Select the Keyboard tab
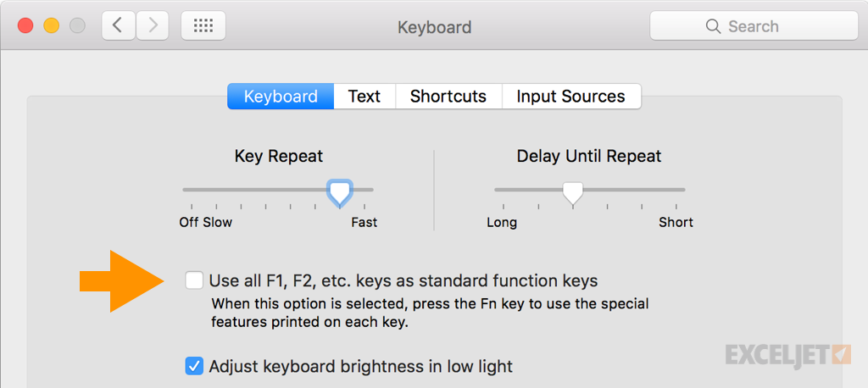The width and height of the screenshot is (868, 388). pyautogui.click(x=281, y=97)
